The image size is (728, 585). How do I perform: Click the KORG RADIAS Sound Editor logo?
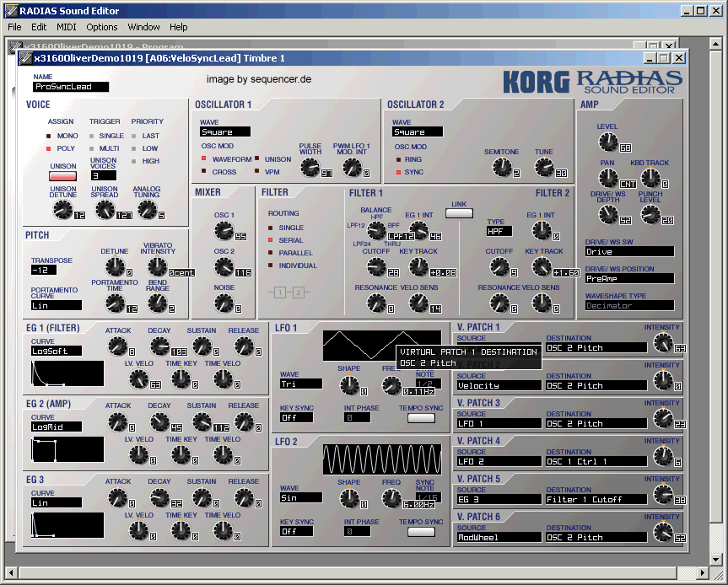[x=592, y=82]
